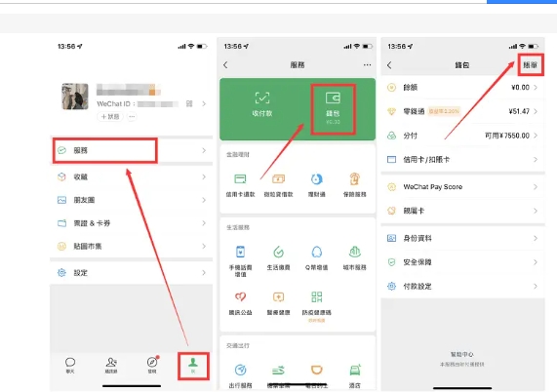Viewport: 557px width, 392px height.
Task: Tap the + 狀態 status button
Action: point(110,116)
